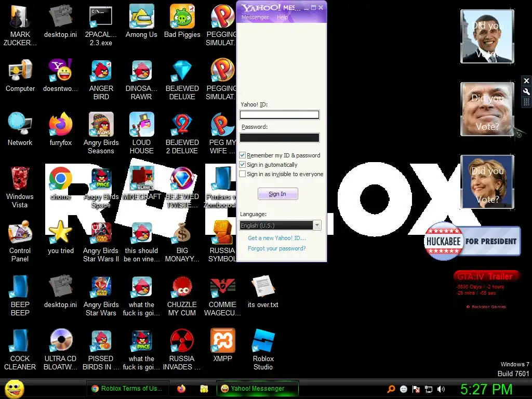This screenshot has height=399, width=532.
Task: Click the Huckabee For President gadget
Action: tap(472, 241)
